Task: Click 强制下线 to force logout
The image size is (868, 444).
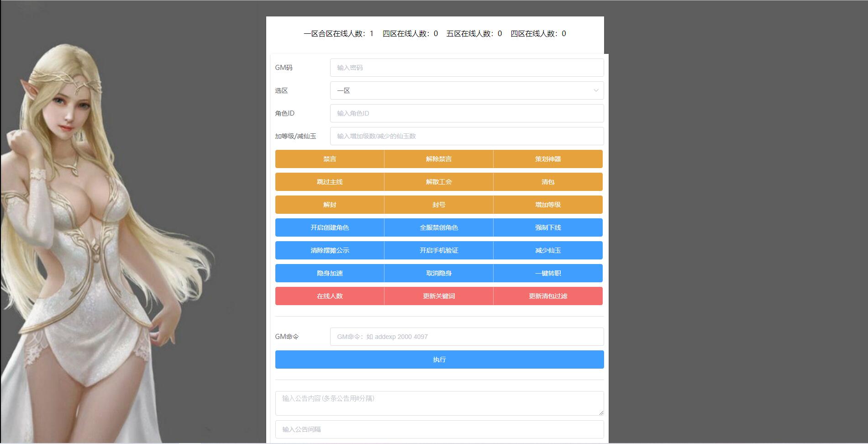Action: 547,227
